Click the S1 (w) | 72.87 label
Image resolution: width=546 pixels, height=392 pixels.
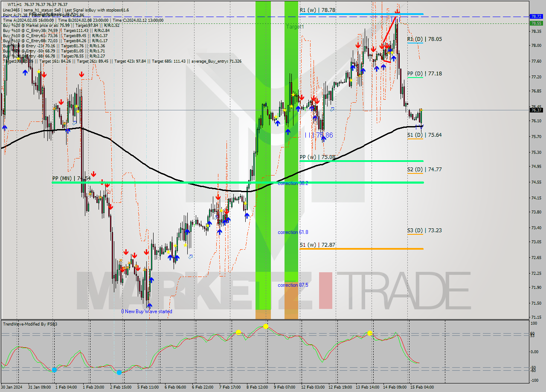(x=317, y=245)
